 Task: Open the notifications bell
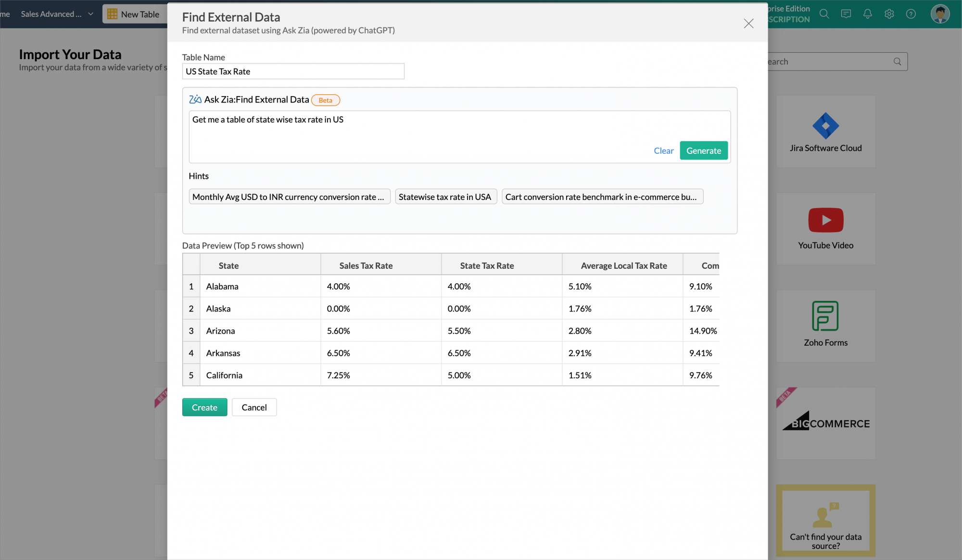tap(867, 14)
